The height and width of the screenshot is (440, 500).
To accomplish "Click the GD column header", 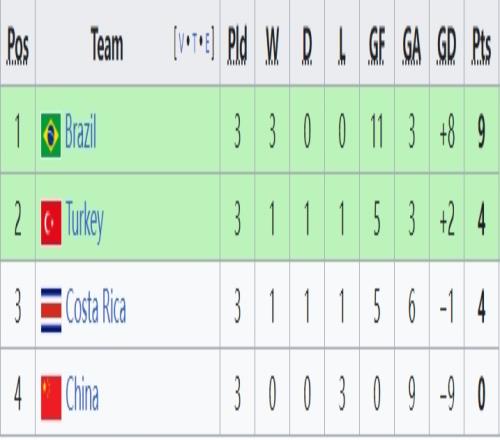I will (446, 46).
